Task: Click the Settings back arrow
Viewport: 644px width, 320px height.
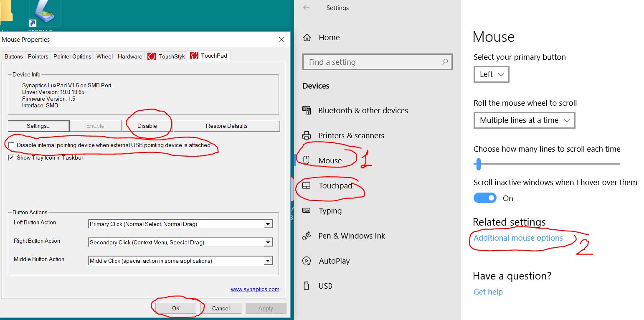Action: pos(307,8)
